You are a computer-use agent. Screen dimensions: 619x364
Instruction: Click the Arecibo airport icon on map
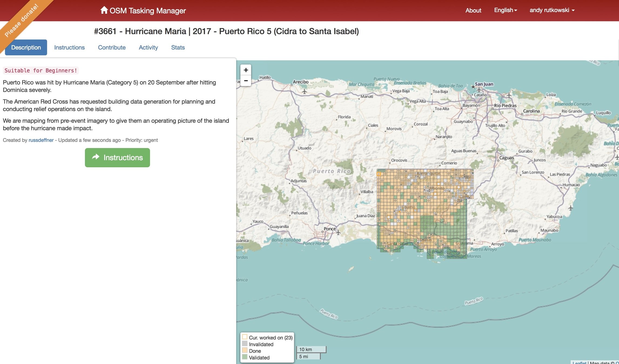(305, 92)
